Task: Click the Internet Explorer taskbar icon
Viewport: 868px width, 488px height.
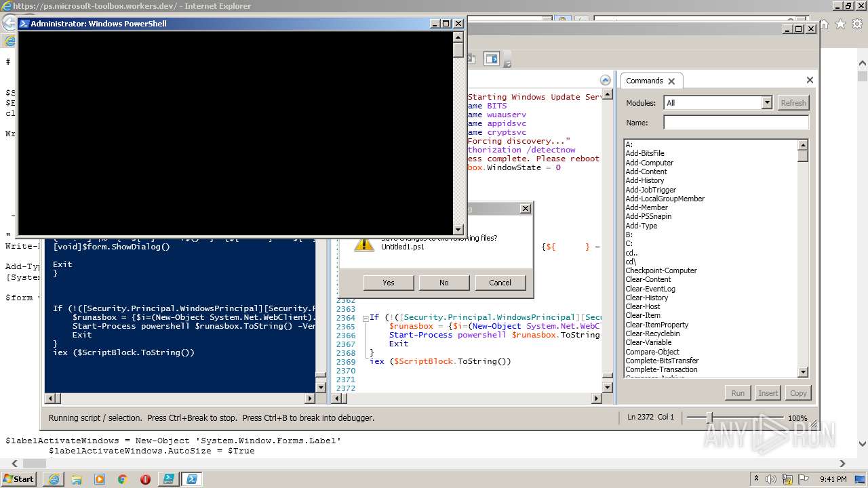Action: 54,479
